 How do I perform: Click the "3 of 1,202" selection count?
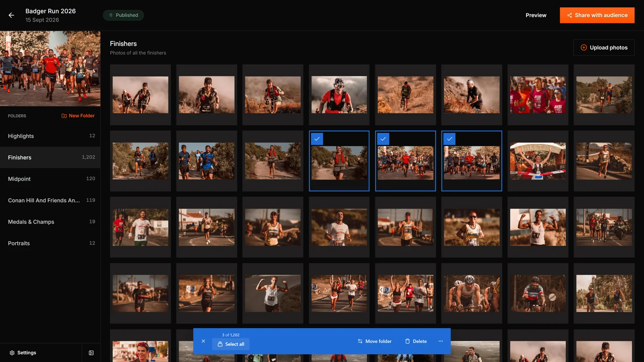tap(231, 335)
